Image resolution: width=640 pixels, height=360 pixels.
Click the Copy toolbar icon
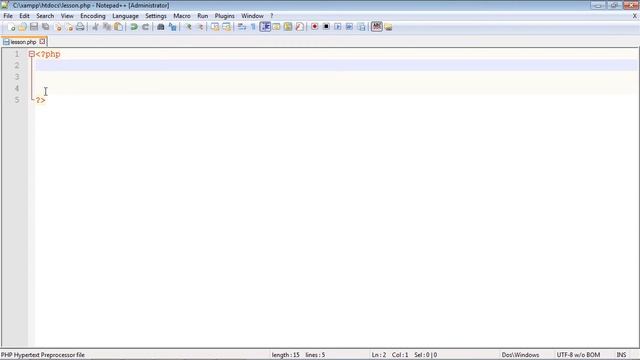[107, 27]
